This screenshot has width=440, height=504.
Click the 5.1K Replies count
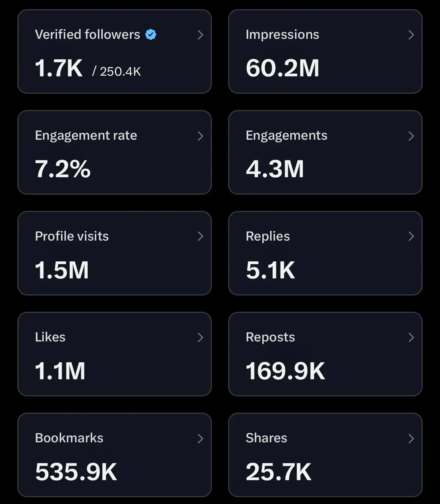[270, 270]
